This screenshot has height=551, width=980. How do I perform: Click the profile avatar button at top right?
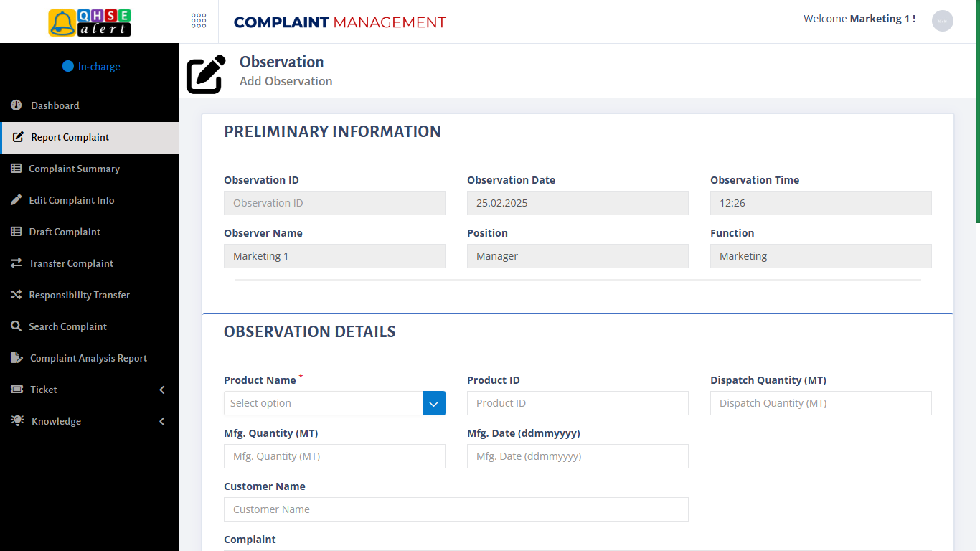[x=942, y=21]
